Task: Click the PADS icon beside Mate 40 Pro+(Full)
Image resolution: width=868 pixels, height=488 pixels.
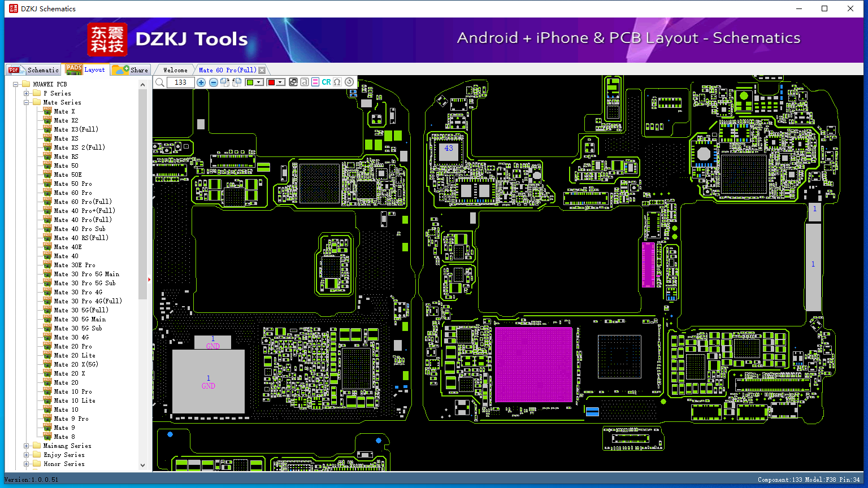Action: click(x=47, y=211)
